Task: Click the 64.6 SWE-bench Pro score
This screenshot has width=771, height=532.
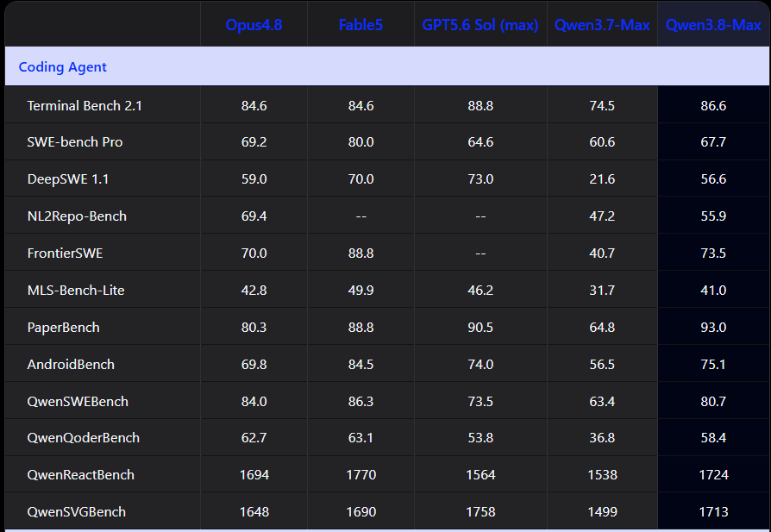Action: click(480, 142)
